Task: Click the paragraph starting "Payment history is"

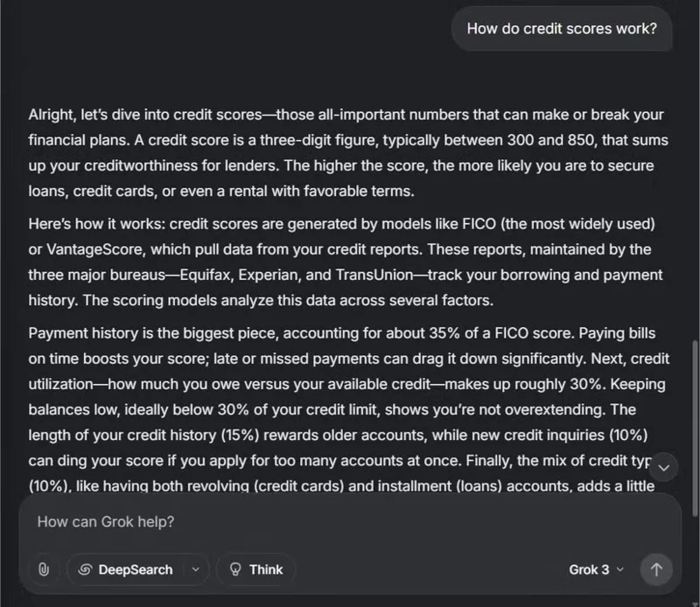Action: pyautogui.click(x=349, y=409)
